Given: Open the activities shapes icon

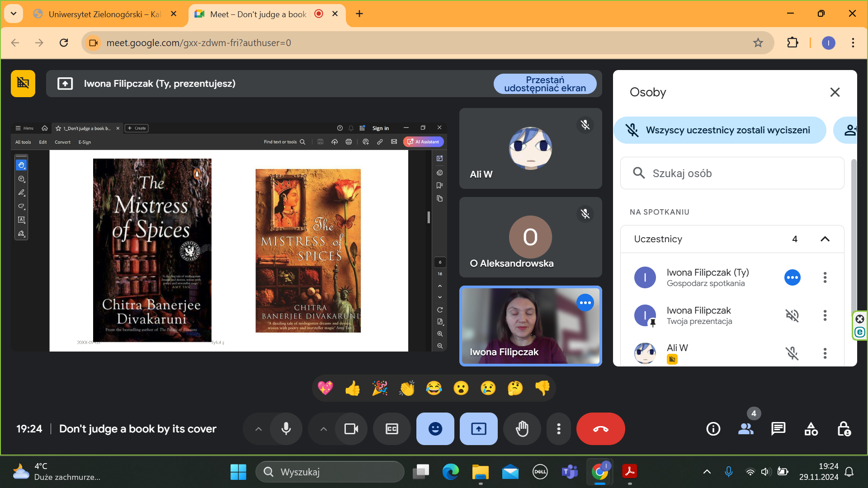Looking at the screenshot, I should (811, 429).
